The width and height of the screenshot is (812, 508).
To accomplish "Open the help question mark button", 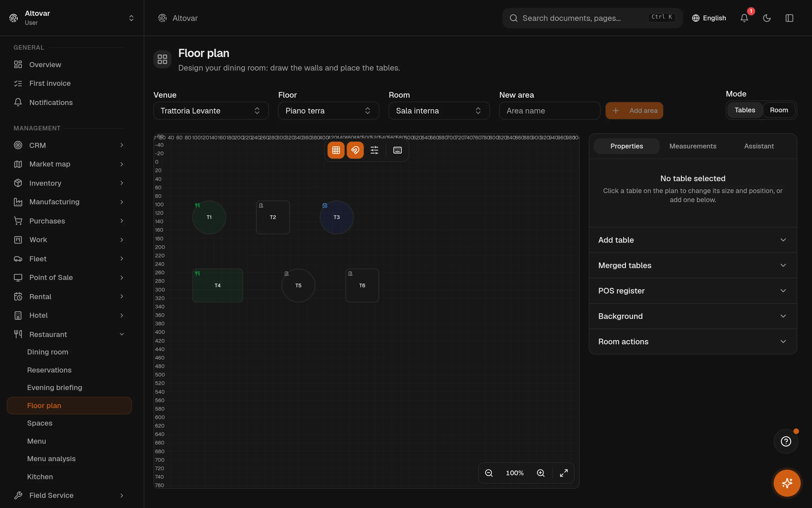I will click(786, 441).
